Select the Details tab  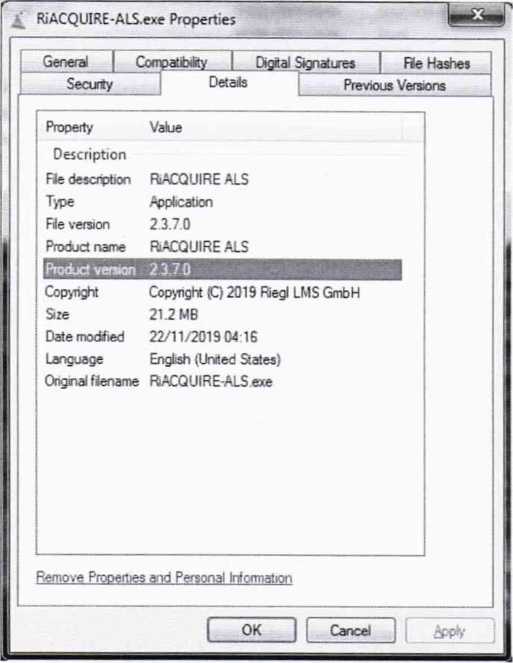click(x=229, y=82)
